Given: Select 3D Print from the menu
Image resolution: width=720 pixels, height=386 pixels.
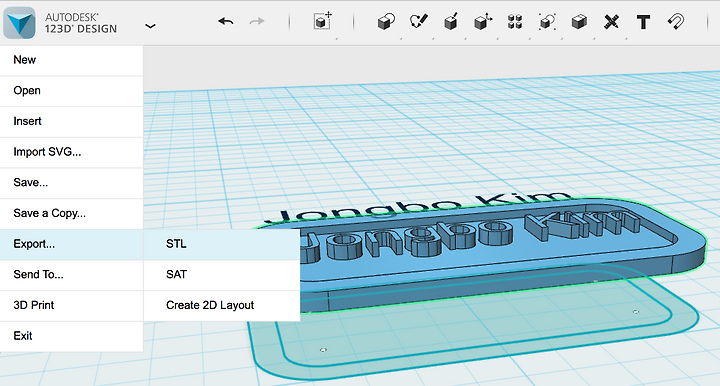Looking at the screenshot, I should [71, 306].
